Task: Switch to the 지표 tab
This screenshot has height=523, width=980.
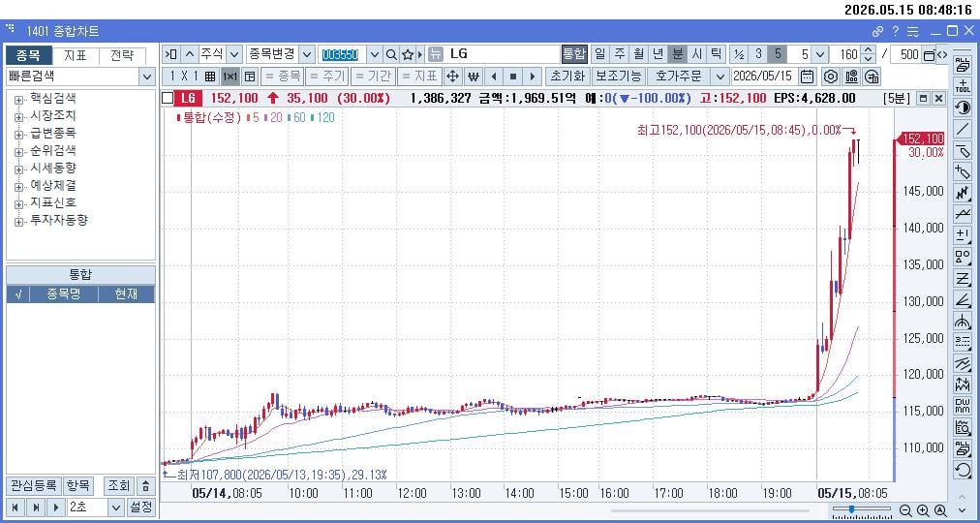Action: tap(75, 55)
